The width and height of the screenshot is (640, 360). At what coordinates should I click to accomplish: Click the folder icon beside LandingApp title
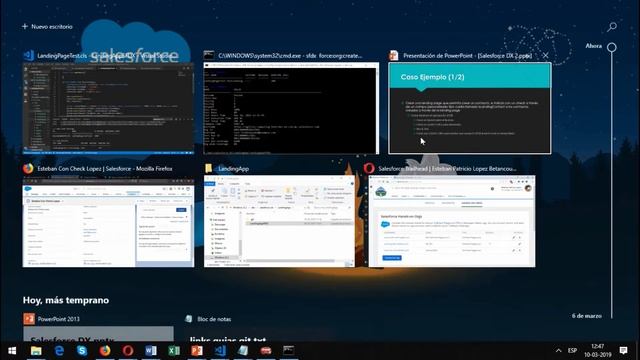coord(209,168)
